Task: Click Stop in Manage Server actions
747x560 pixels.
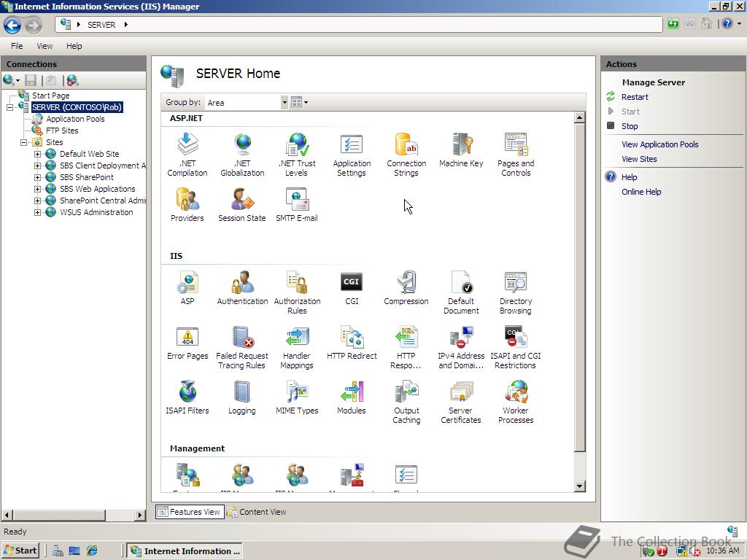Action: 630,126
